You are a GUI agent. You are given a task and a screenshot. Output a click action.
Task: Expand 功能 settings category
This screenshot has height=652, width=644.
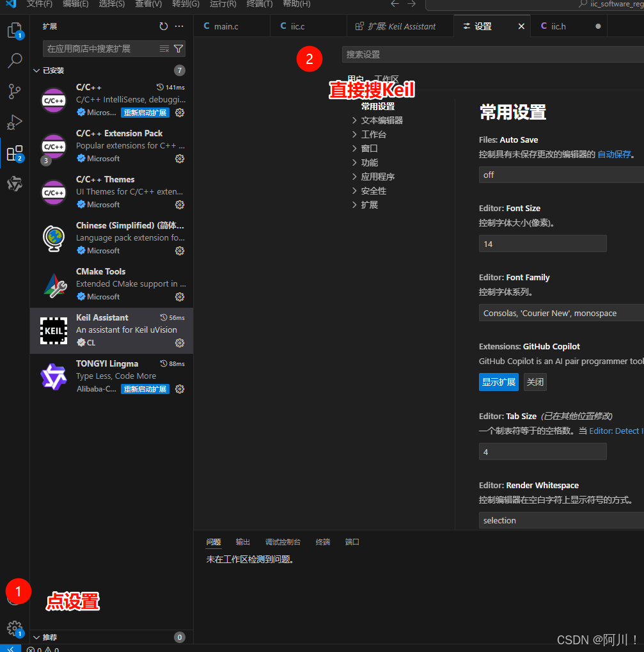click(354, 163)
